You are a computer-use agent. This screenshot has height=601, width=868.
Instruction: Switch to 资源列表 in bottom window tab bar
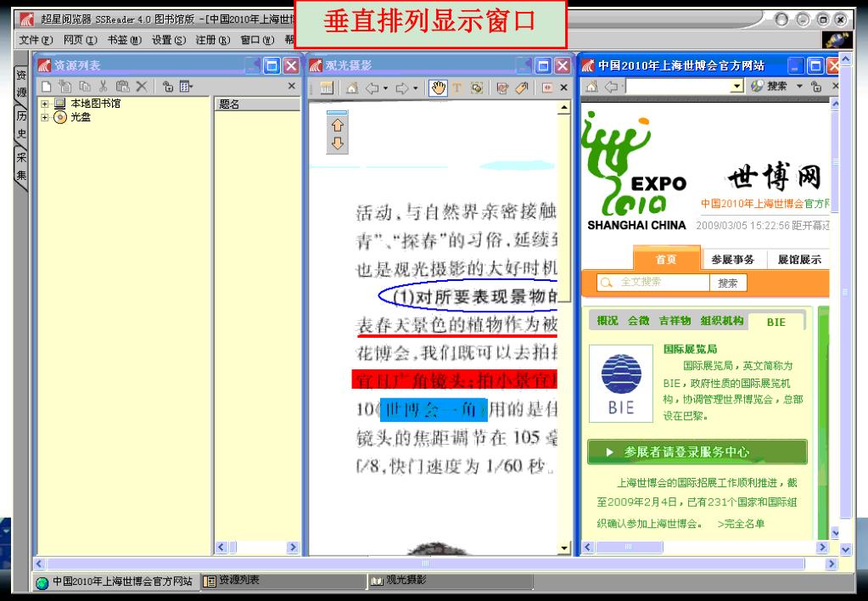coord(283,581)
